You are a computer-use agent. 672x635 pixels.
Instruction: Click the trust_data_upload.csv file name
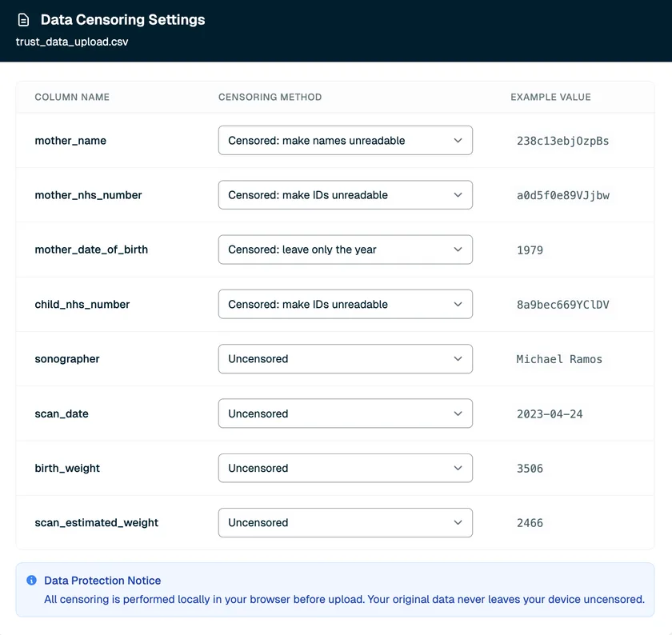[72, 42]
